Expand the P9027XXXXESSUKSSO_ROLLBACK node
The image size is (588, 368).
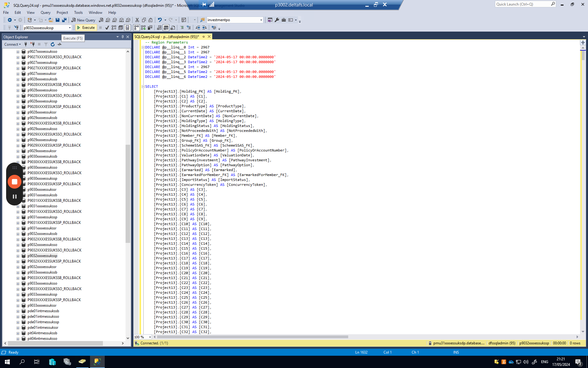[18, 57]
